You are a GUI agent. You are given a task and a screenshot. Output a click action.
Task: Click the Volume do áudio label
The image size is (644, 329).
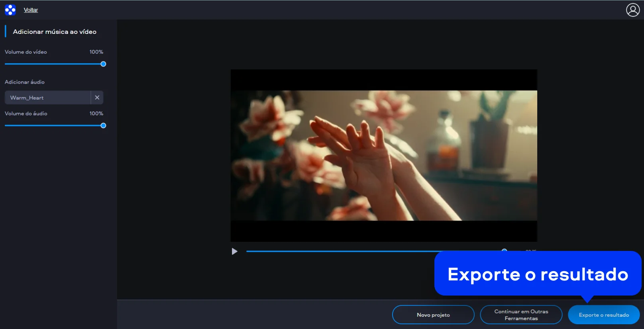pyautogui.click(x=26, y=114)
